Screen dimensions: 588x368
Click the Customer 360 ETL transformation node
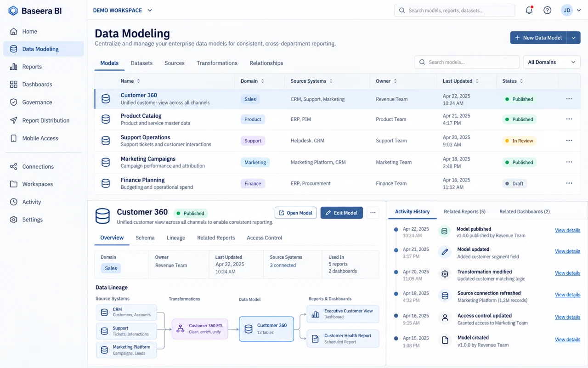(200, 328)
